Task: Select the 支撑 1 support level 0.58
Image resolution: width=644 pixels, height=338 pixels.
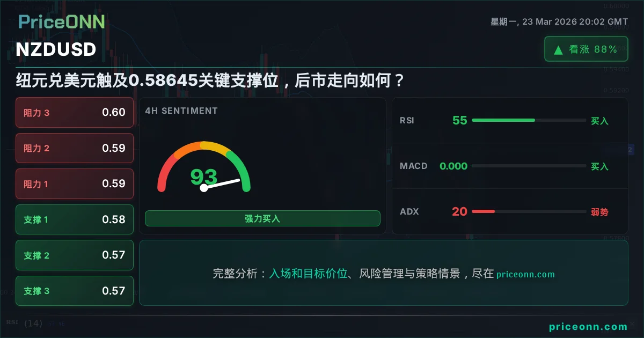Action: click(75, 219)
